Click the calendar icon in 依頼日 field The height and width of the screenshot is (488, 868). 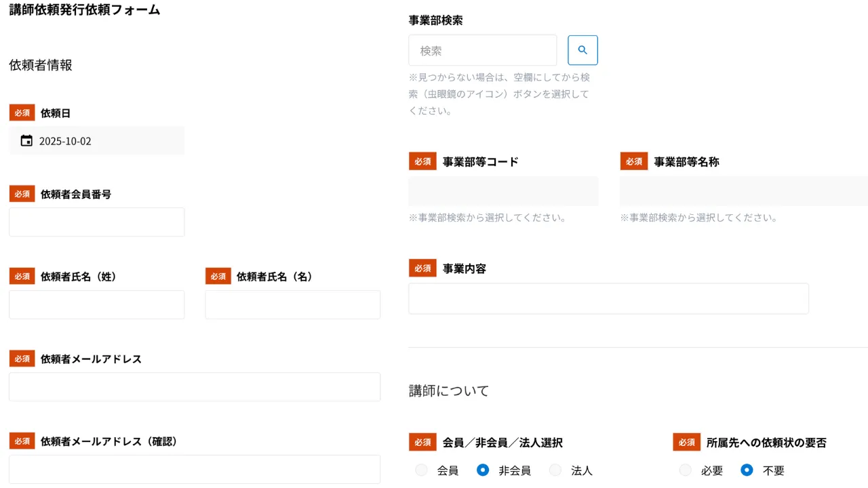[26, 141]
